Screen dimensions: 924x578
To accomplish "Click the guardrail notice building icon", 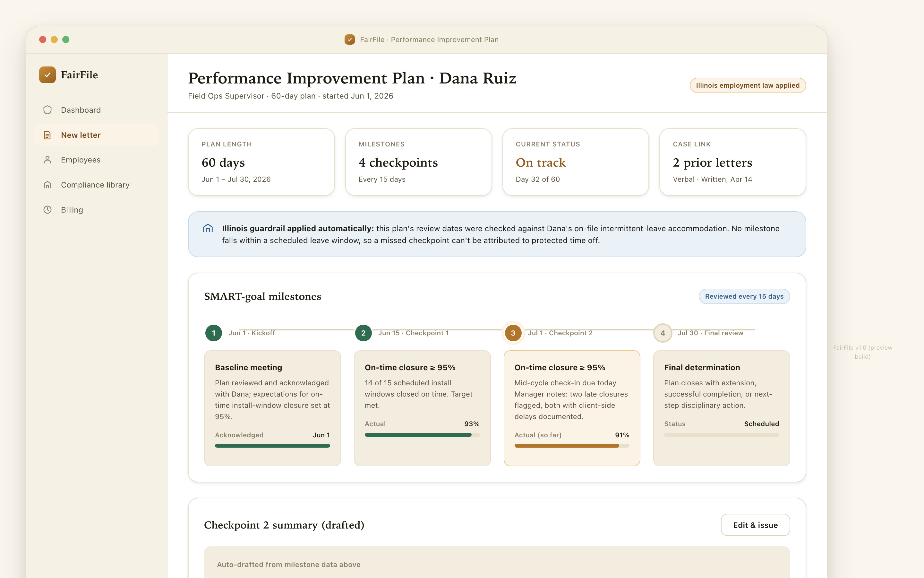I will point(208,228).
